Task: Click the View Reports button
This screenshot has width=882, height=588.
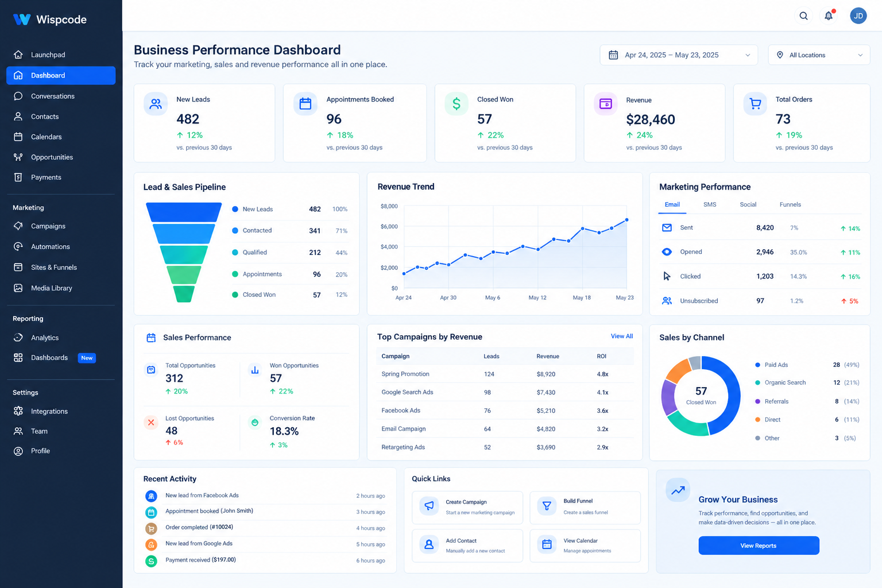Action: point(759,546)
